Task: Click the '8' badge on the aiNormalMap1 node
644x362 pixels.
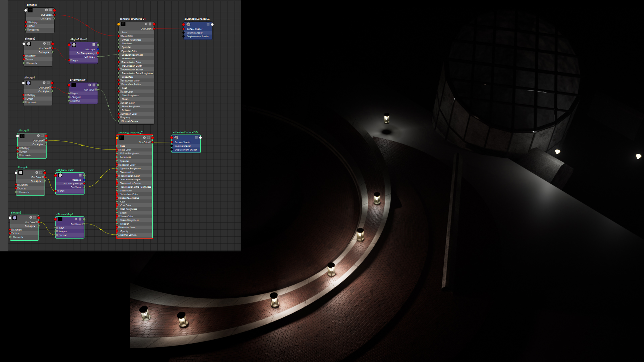Action: (x=89, y=85)
